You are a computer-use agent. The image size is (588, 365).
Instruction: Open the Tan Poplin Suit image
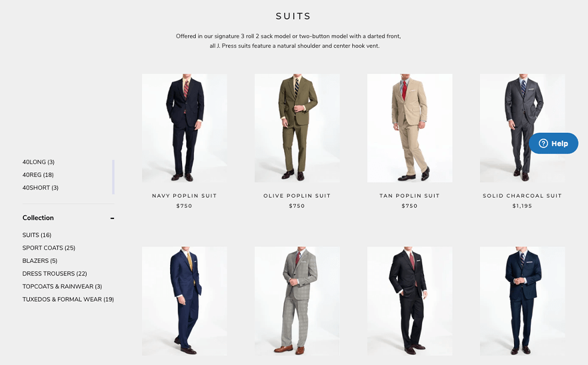click(x=410, y=128)
